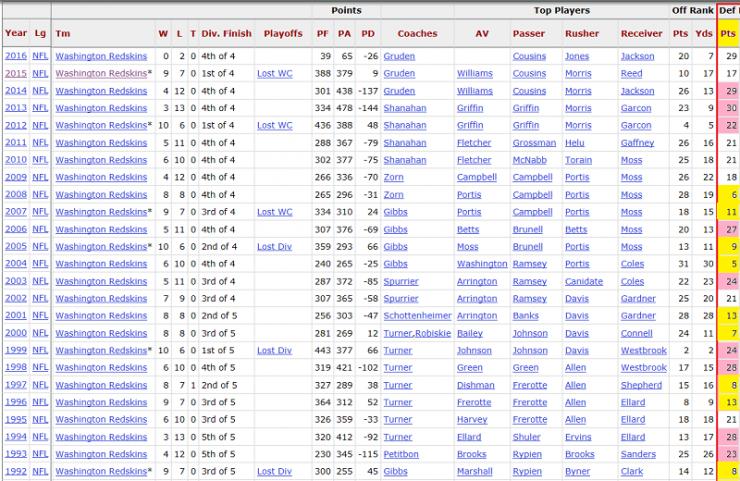The width and height of the screenshot is (740, 481).
Task: Click AV leader Dishman in 1997 row
Action: (x=476, y=385)
